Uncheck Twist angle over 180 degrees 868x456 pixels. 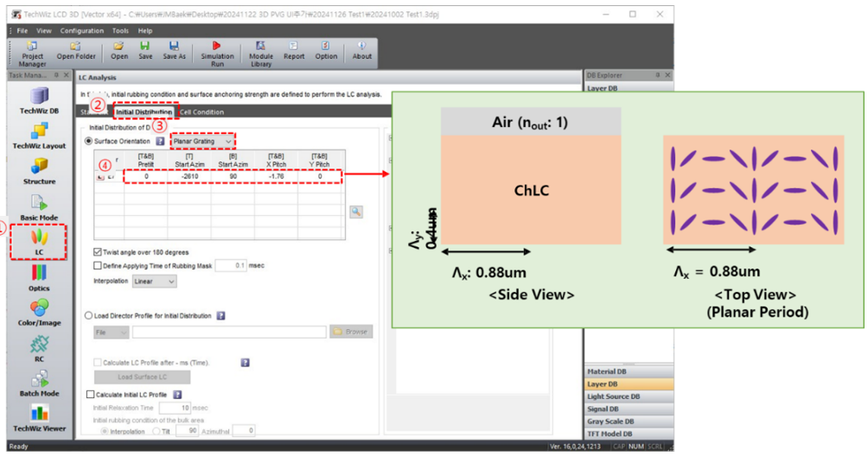[97, 251]
